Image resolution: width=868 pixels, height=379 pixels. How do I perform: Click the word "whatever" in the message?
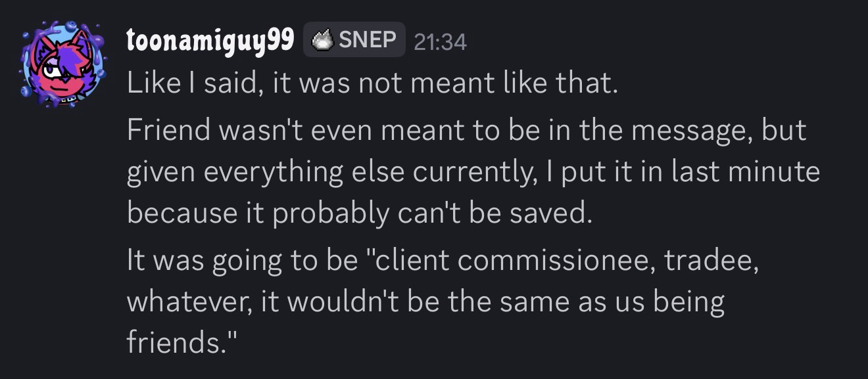(186, 302)
